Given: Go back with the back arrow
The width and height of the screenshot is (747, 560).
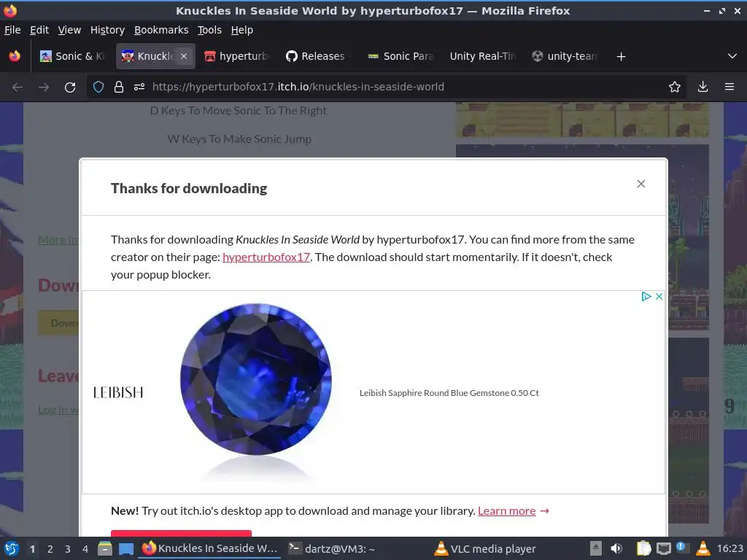Looking at the screenshot, I should (x=18, y=87).
